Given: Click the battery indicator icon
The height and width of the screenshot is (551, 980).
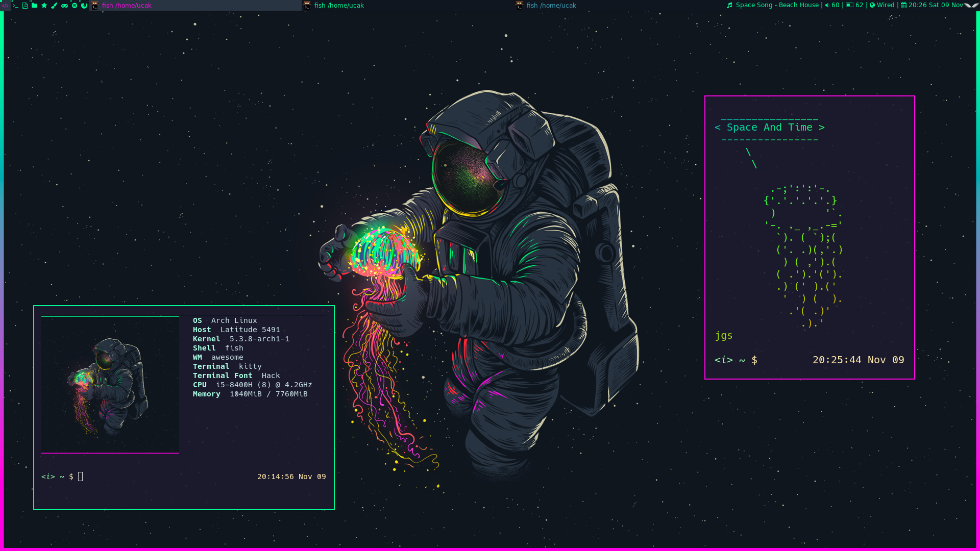Looking at the screenshot, I should (x=849, y=5).
